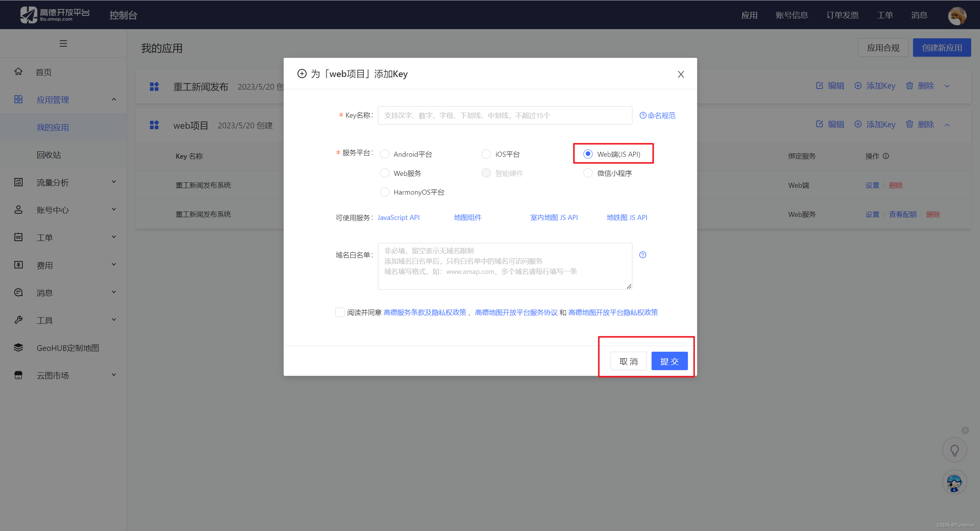
Task: Click the hamburger menu collapse icon
Action: click(63, 43)
